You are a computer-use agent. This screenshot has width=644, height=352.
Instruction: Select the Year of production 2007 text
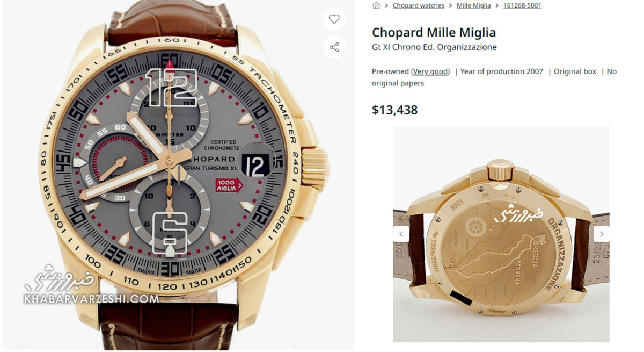[x=502, y=71]
